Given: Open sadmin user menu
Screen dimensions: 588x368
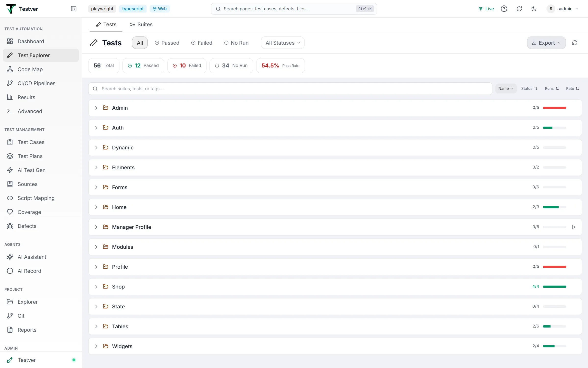Looking at the screenshot, I should (x=563, y=9).
